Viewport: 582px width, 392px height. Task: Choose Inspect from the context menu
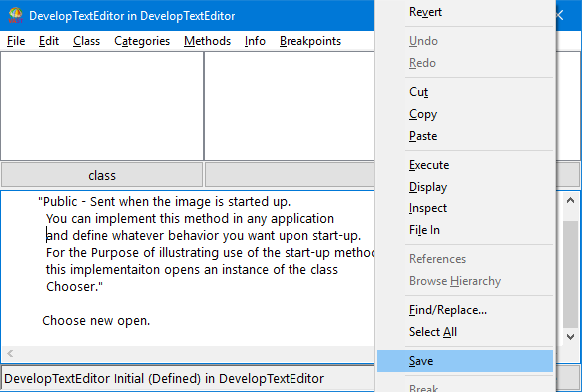(465, 208)
